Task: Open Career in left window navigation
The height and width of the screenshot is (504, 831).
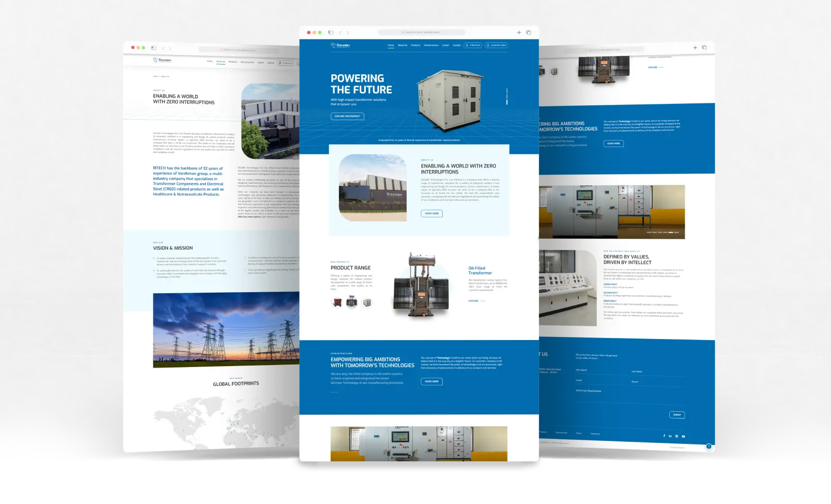Action: pyautogui.click(x=260, y=63)
